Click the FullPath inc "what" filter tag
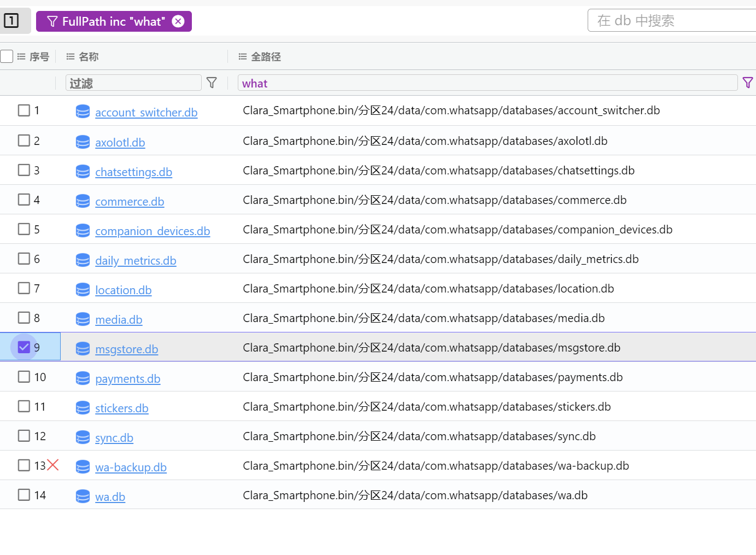Viewport: 756px width, 555px height. [114, 21]
